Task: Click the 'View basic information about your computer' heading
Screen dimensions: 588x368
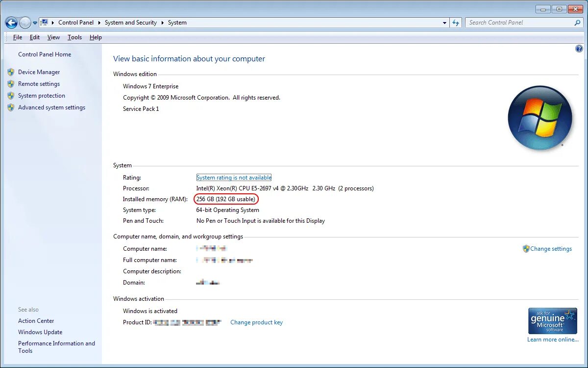Action: point(189,59)
